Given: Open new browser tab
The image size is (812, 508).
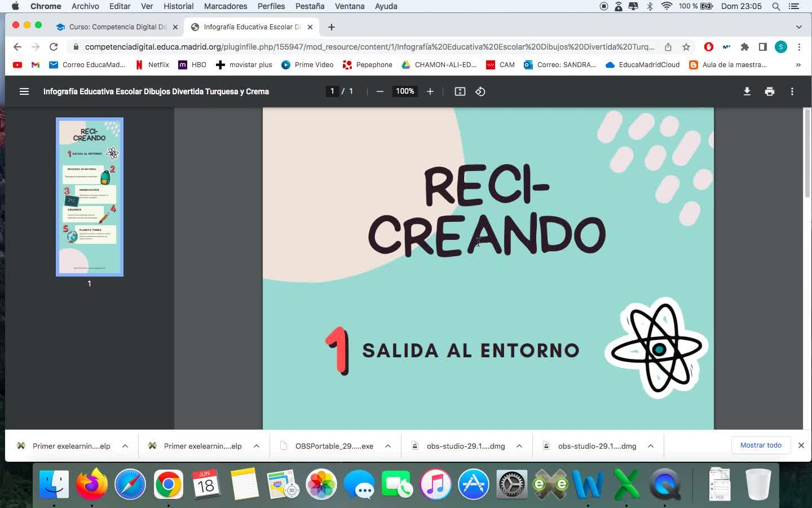Looking at the screenshot, I should tap(332, 27).
